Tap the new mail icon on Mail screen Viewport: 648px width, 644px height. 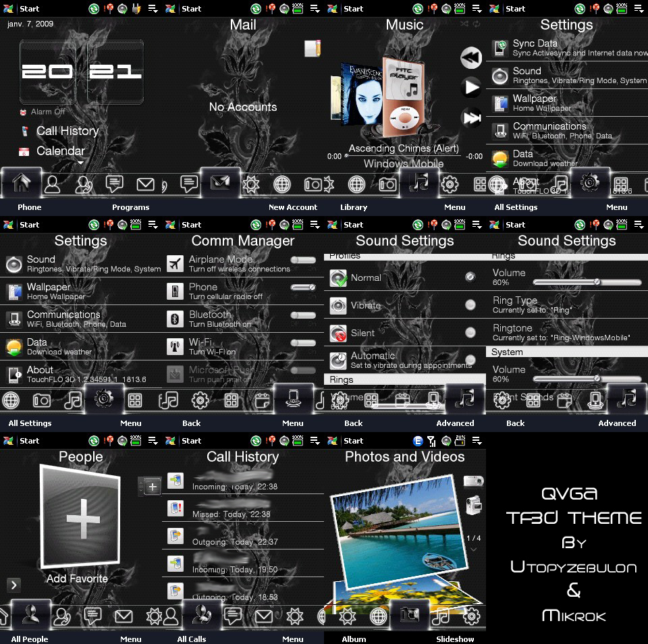coord(313,49)
